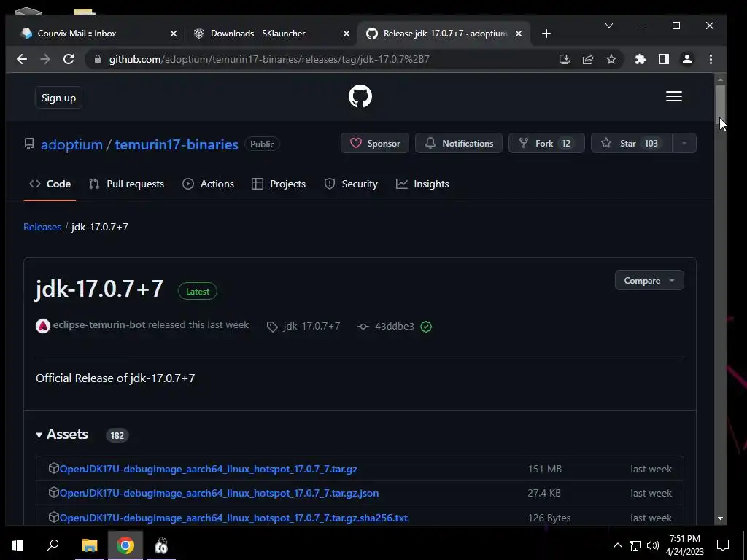747x560 pixels.
Task: Open File Explorer from taskbar
Action: [89, 545]
